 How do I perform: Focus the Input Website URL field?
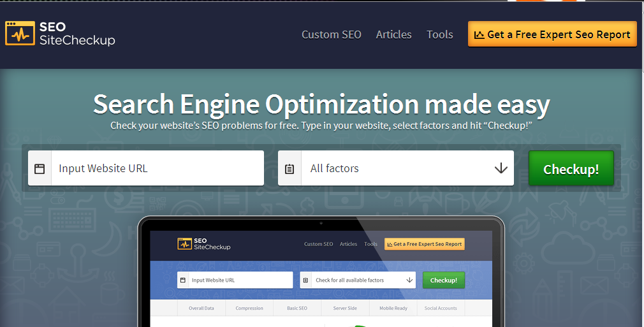click(146, 168)
